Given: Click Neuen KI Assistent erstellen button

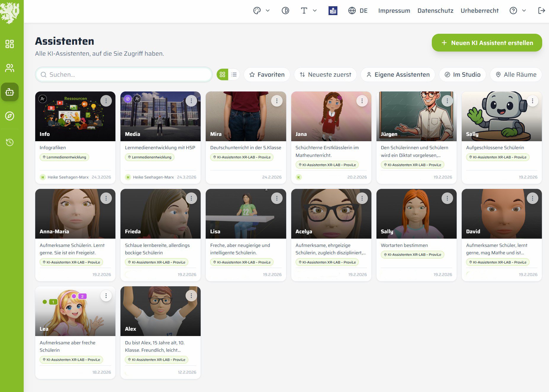Looking at the screenshot, I should pos(487,43).
